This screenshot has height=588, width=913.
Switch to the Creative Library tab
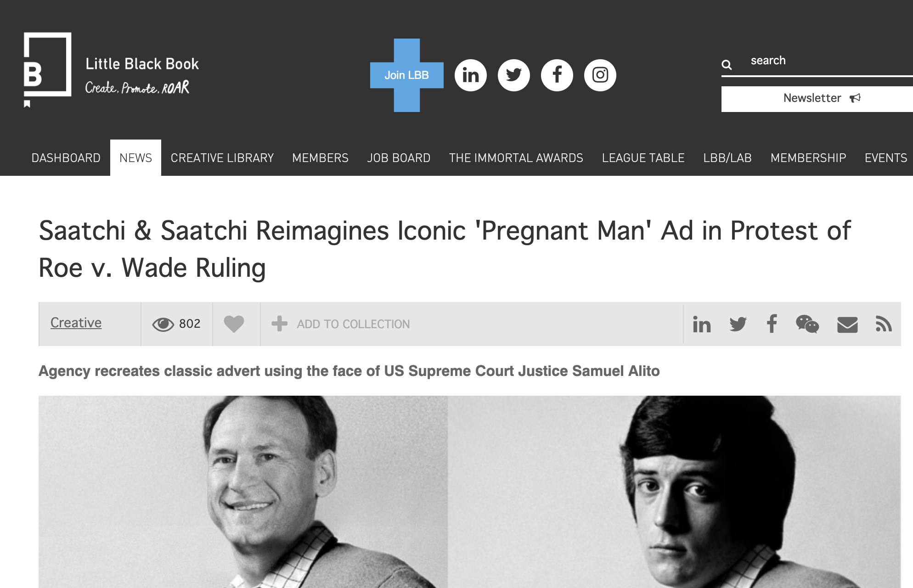click(x=222, y=158)
